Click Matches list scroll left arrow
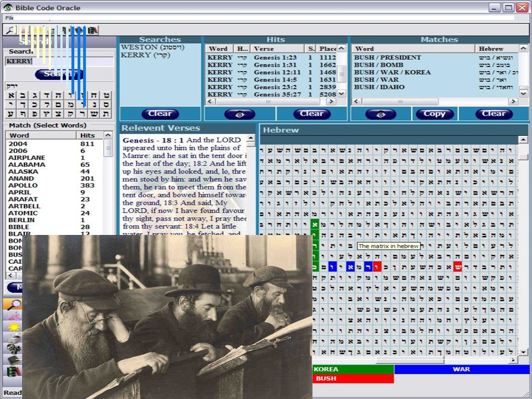 (x=356, y=101)
